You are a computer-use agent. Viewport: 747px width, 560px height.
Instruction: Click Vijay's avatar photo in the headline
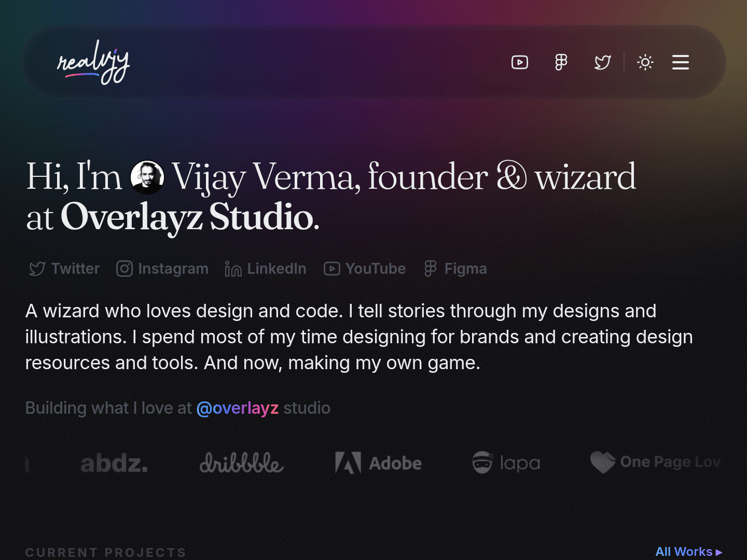coord(147,178)
